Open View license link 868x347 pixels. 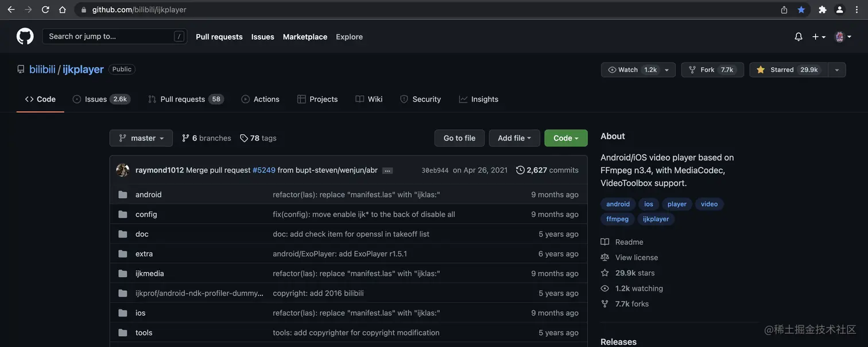[x=630, y=258]
